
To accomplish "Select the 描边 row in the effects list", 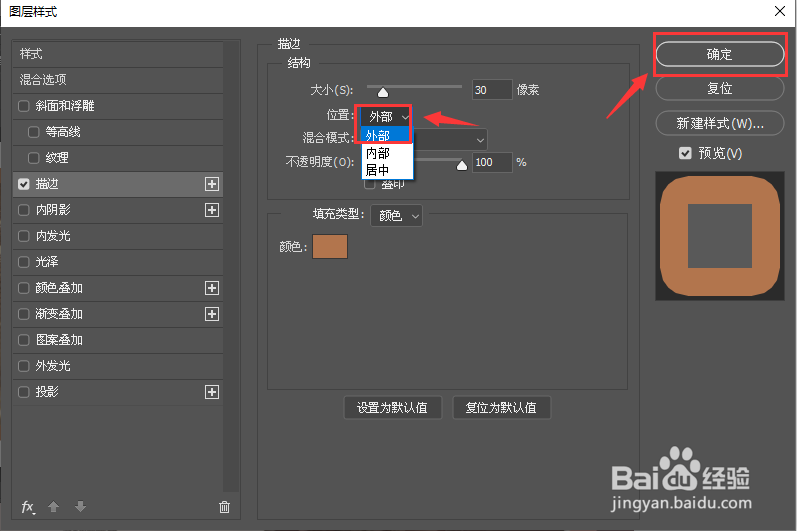I will pos(118,184).
